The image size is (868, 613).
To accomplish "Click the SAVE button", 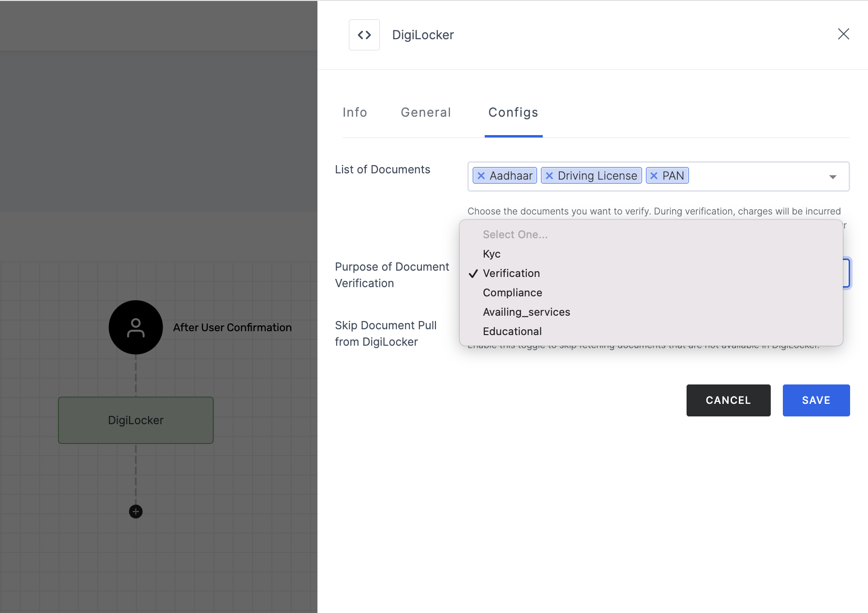I will pyautogui.click(x=816, y=400).
